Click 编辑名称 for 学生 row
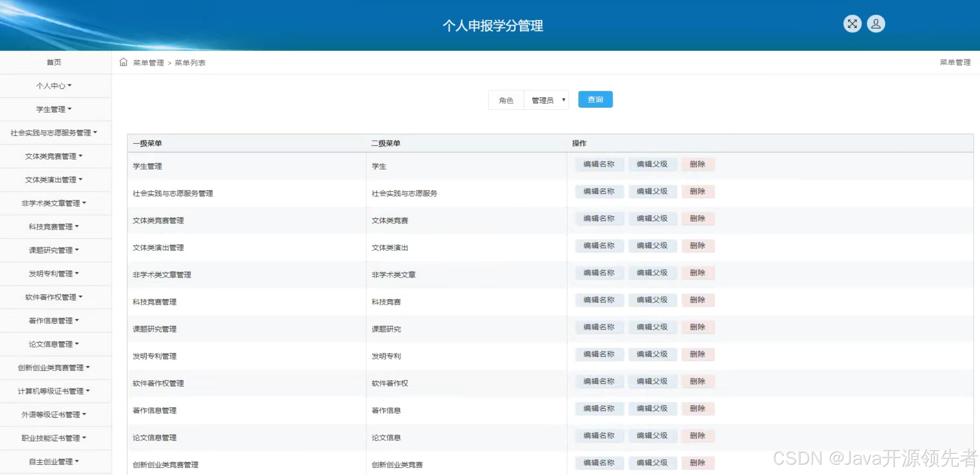Image resolution: width=980 pixels, height=475 pixels. pos(599,164)
